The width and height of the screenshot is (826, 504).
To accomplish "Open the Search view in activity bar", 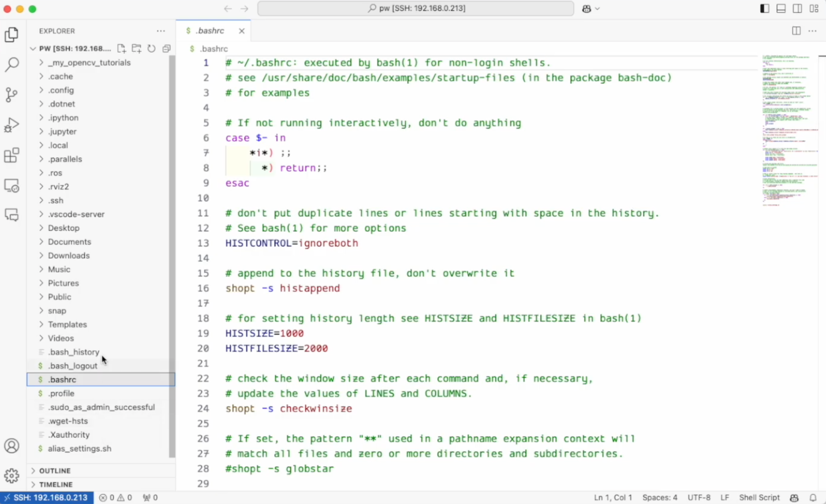I will [12, 64].
